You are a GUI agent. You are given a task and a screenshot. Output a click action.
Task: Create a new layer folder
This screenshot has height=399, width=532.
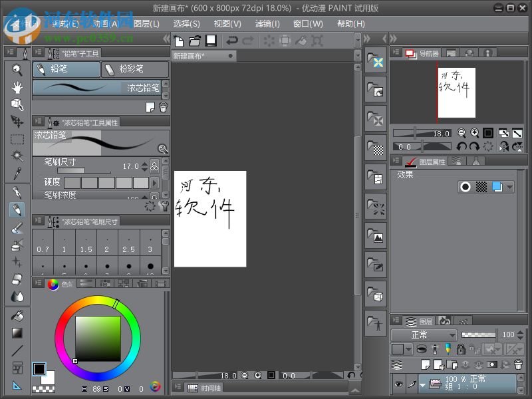coord(451,364)
